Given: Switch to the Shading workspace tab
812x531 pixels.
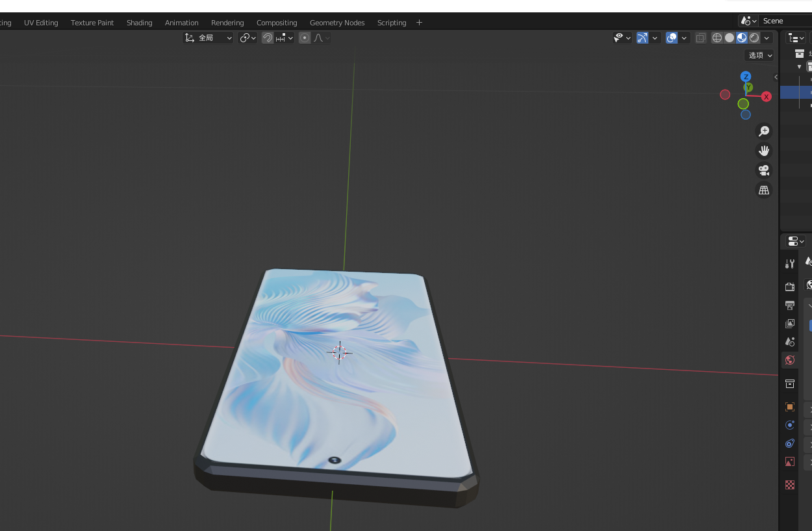Looking at the screenshot, I should [x=139, y=23].
